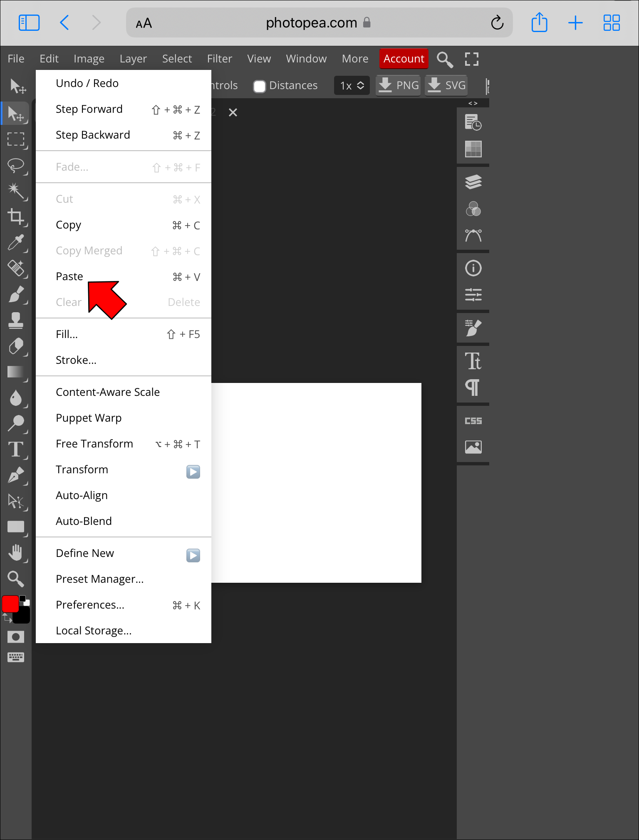The height and width of the screenshot is (840, 639).
Task: Toggle Quick Mask mode icon
Action: [x=16, y=637]
